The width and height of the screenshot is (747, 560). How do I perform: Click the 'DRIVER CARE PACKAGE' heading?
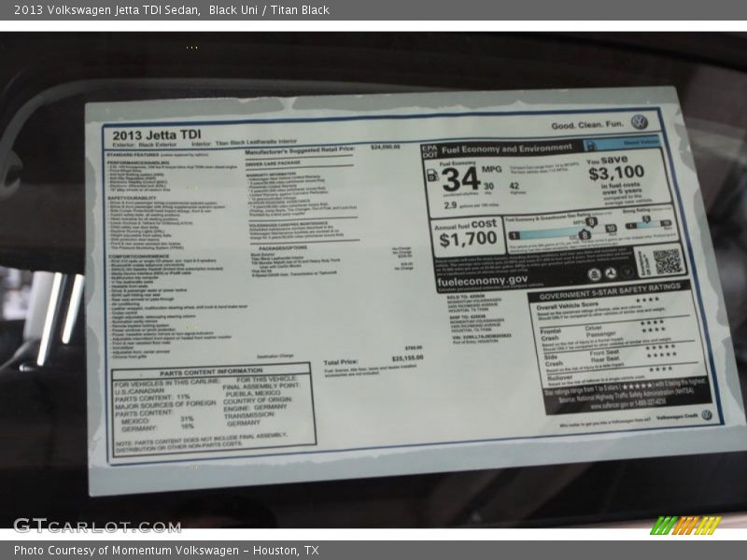(x=273, y=163)
